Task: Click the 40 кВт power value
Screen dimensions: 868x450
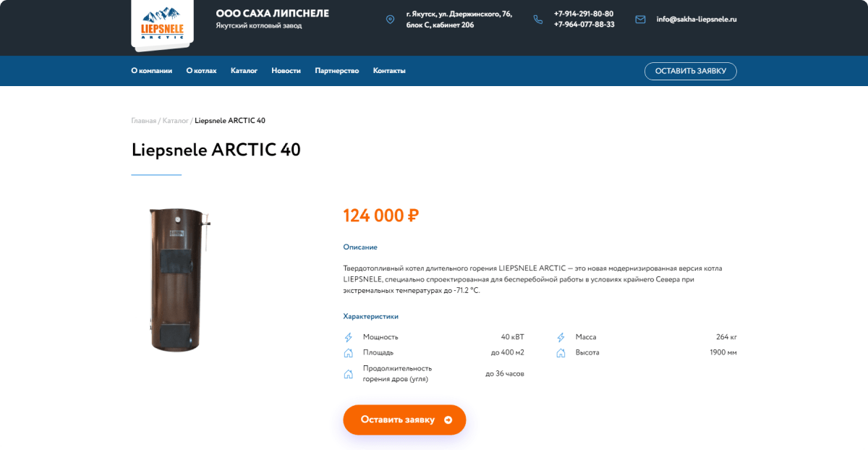Action: (512, 337)
